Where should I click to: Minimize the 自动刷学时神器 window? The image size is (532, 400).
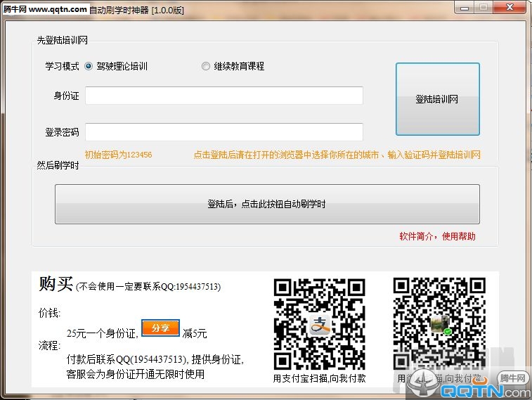coord(465,8)
